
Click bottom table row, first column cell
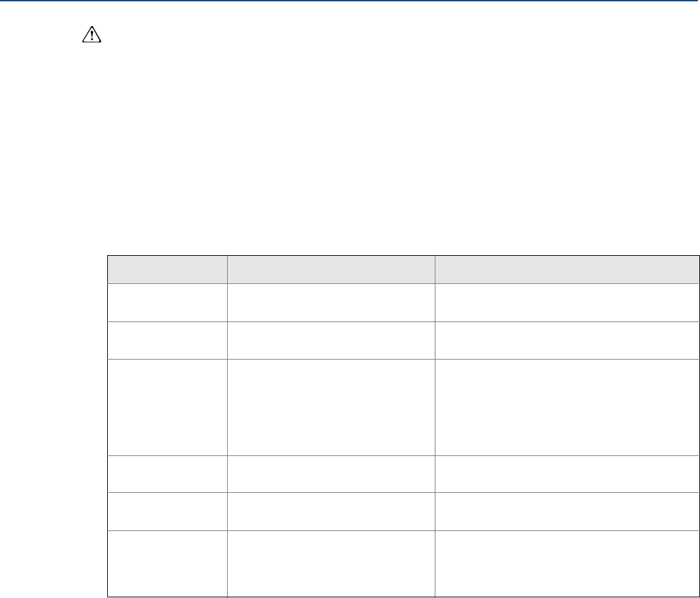pos(167,564)
